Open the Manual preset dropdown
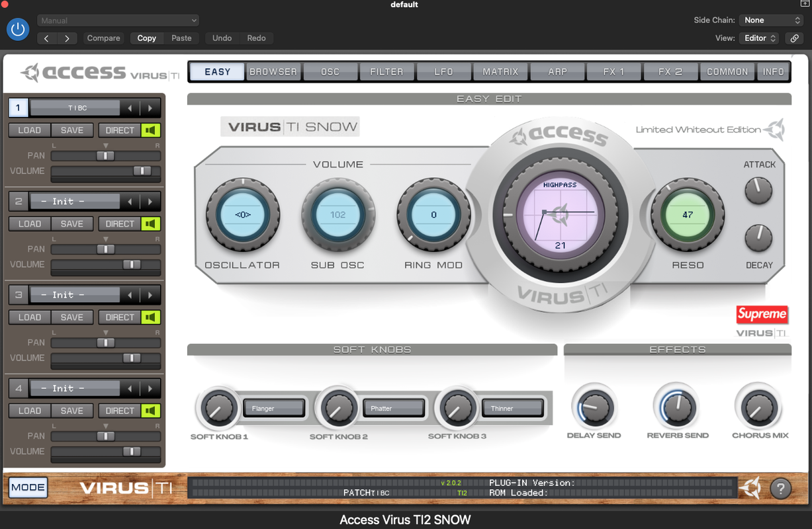Viewport: 812px width, 529px height. 118,20
